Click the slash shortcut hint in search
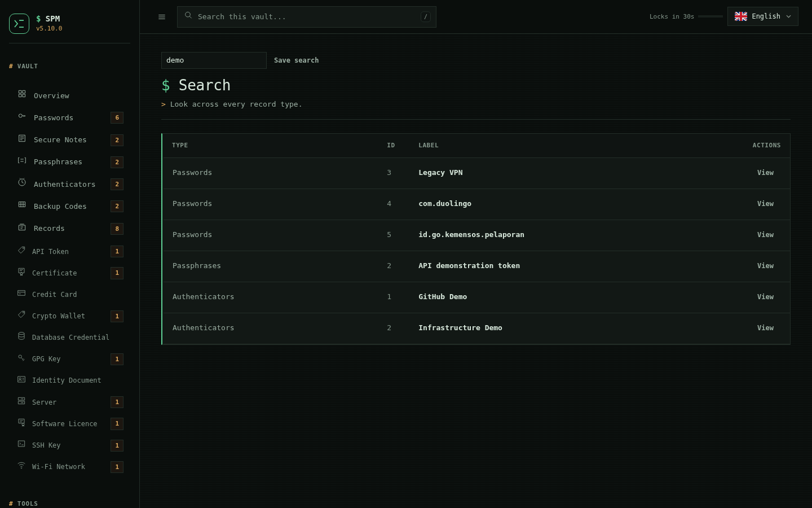Screen dimensions: 812x508 (x=426, y=17)
